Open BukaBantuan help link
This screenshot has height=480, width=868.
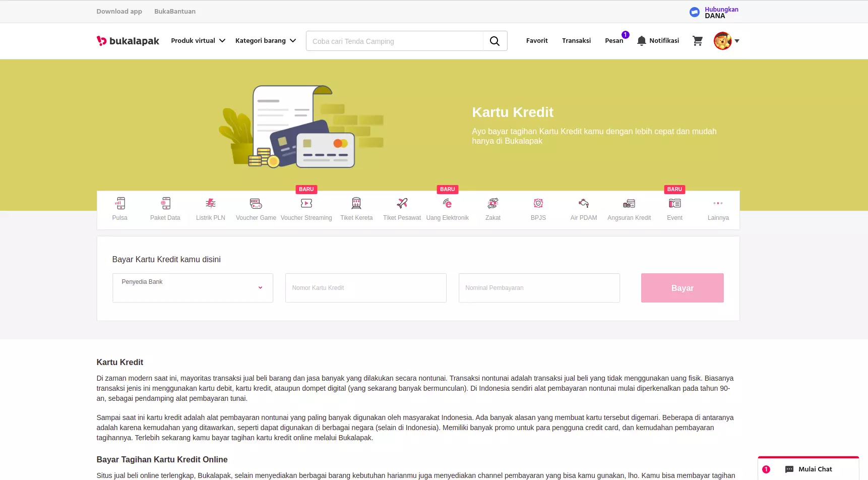click(x=175, y=12)
